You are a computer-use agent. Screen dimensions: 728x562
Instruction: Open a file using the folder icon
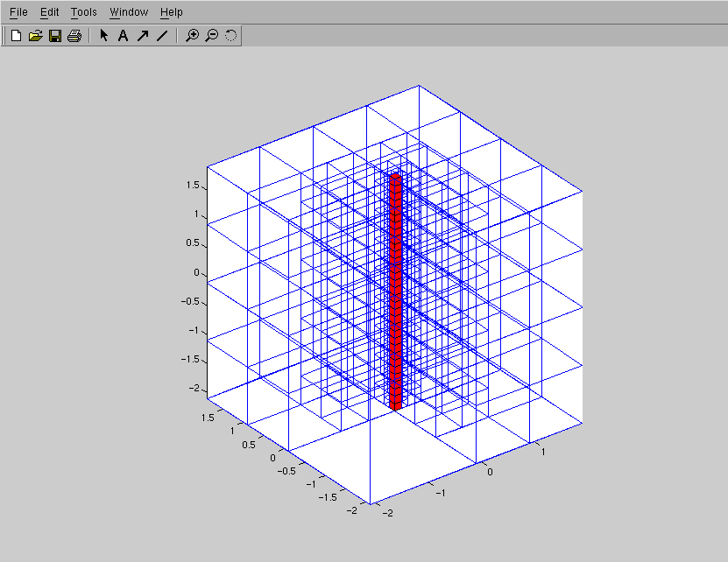(x=35, y=36)
